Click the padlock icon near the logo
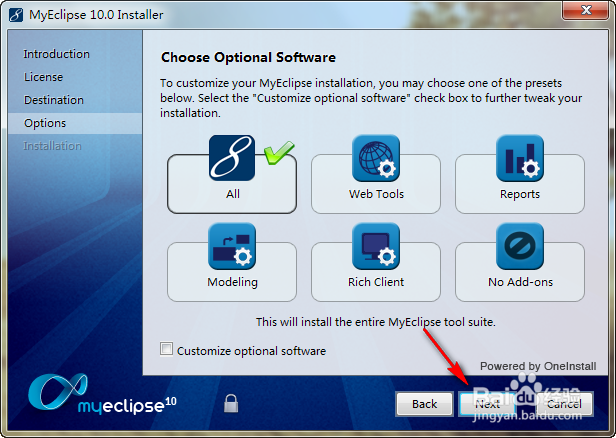Screen dimensions: 616x438 point(231,403)
